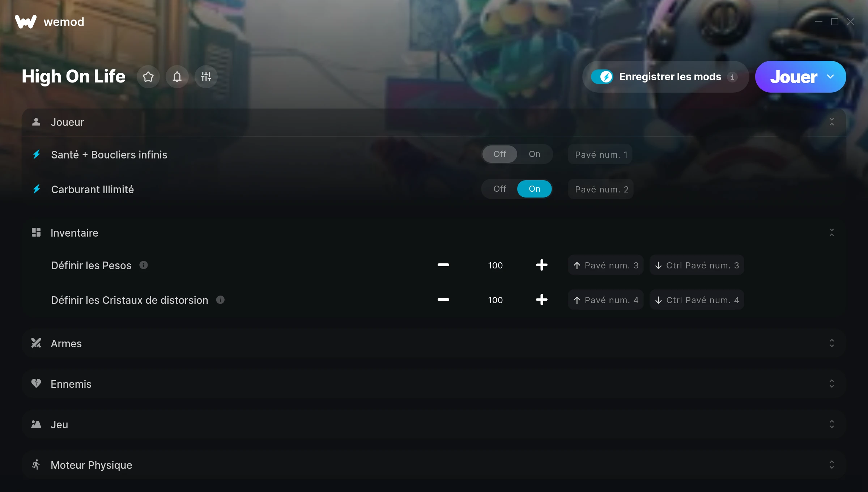Open the mod settings sliders icon

(x=206, y=77)
